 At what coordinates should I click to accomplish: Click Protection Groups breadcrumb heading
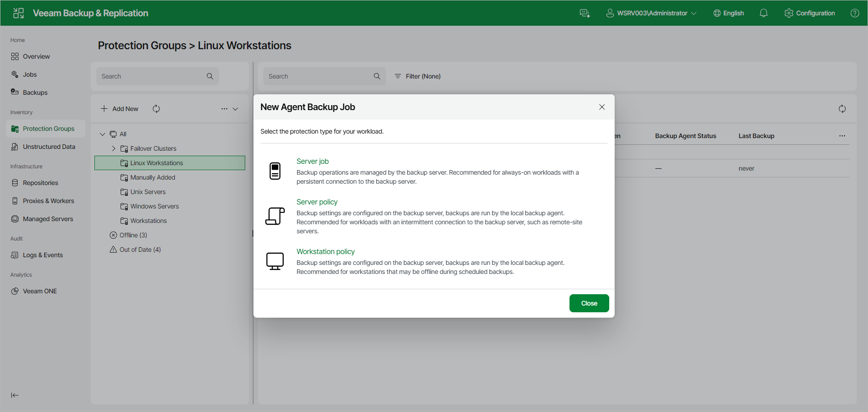142,46
